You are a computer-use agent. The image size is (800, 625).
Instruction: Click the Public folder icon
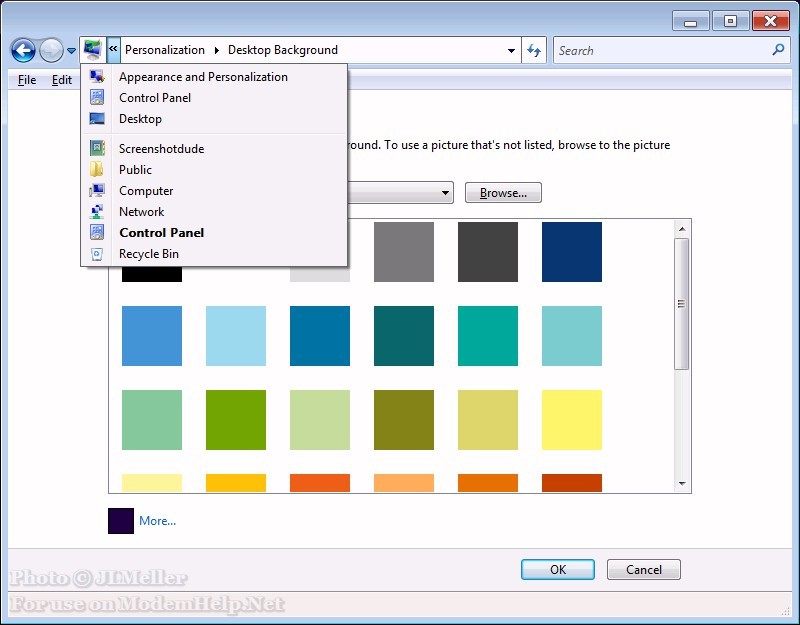pyautogui.click(x=96, y=169)
